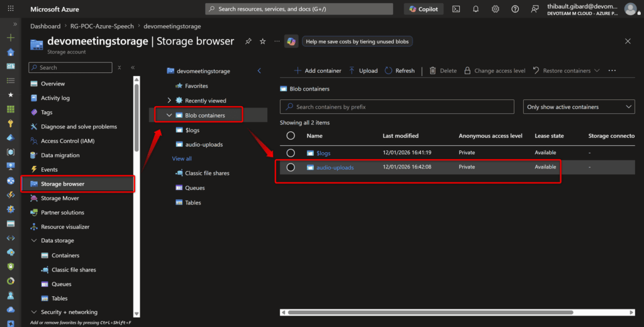Open Tables in storage tree
This screenshot has width=644, height=327.
point(193,202)
